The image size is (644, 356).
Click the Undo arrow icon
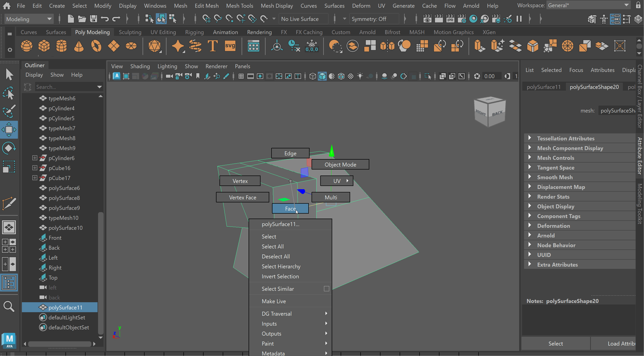[105, 19]
